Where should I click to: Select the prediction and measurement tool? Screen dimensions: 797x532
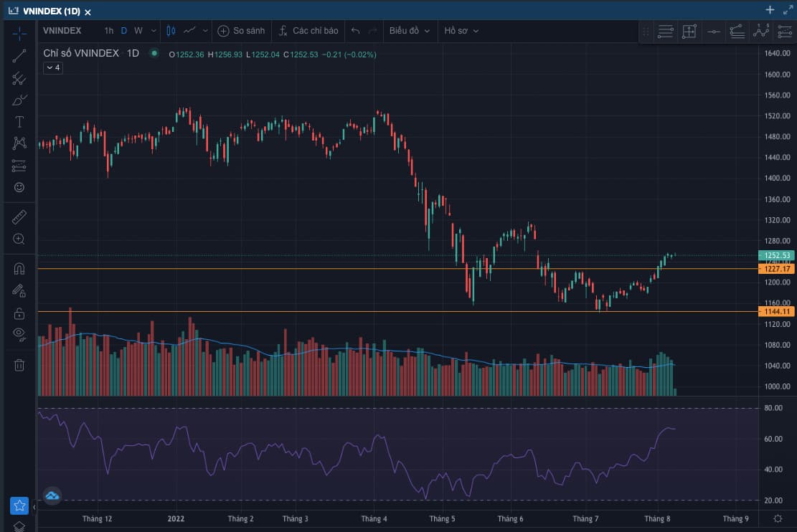click(x=19, y=166)
